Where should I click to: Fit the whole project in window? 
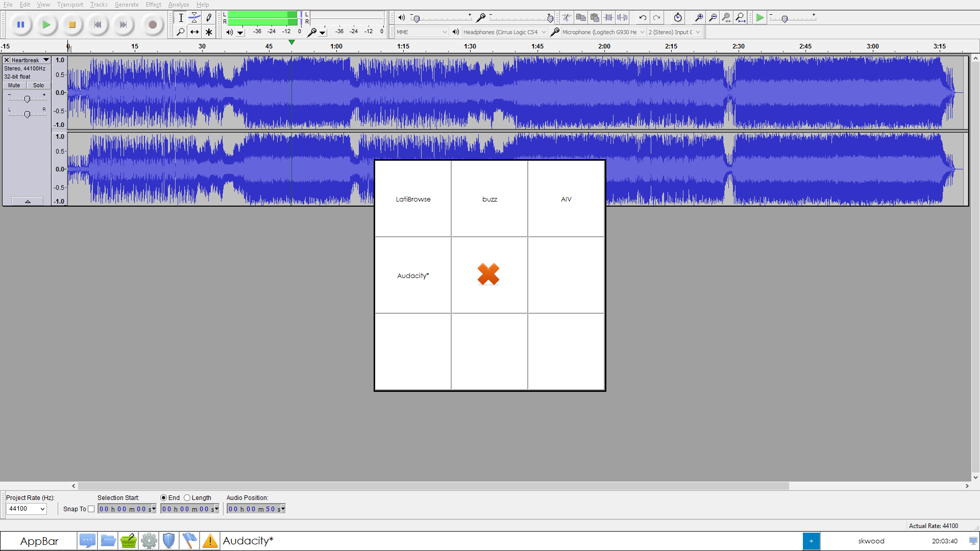click(x=740, y=17)
